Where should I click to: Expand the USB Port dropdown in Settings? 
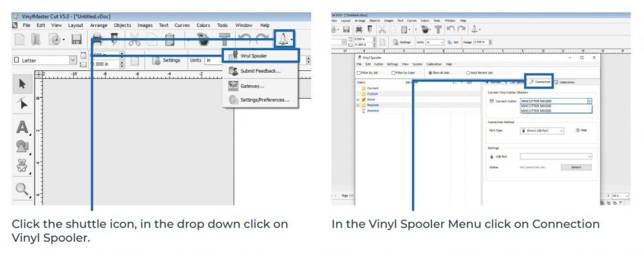[556, 157]
